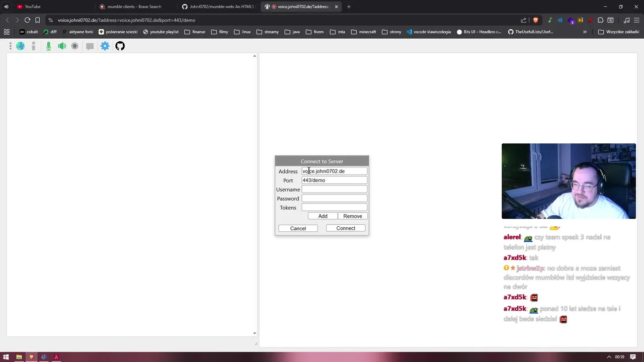Reload the current page

[x=27, y=20]
